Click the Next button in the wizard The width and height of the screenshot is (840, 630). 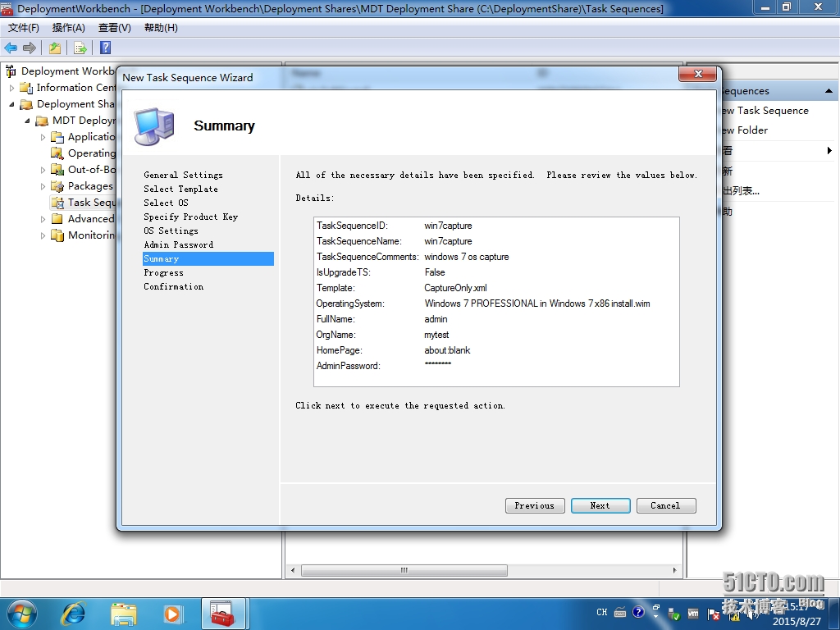coord(600,505)
